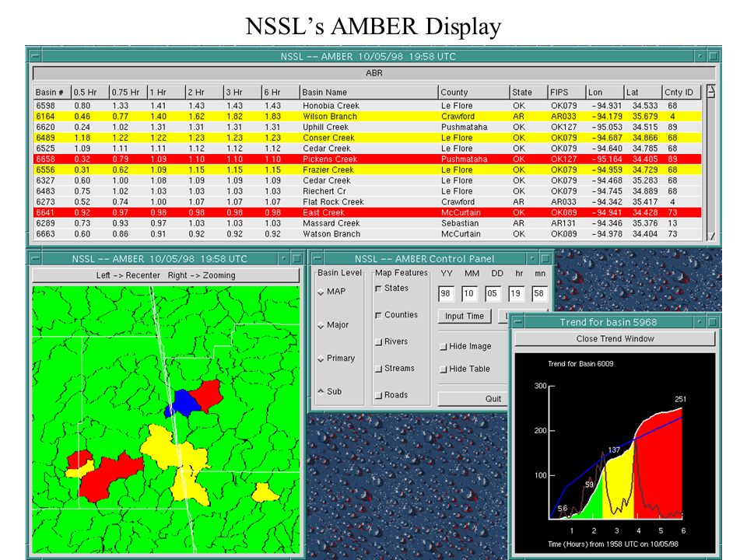This screenshot has width=747, height=560.
Task: Toggle the Counties map feature checkbox
Action: tap(378, 315)
